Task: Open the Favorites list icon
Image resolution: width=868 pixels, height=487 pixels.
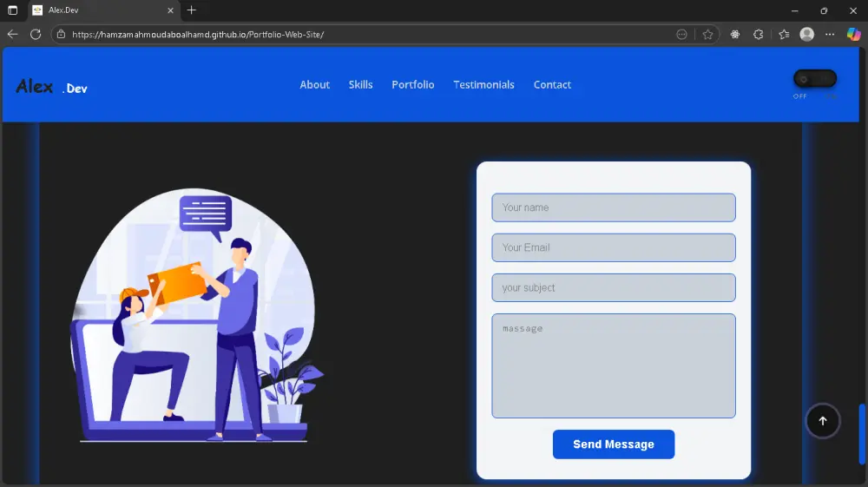Action: click(783, 35)
